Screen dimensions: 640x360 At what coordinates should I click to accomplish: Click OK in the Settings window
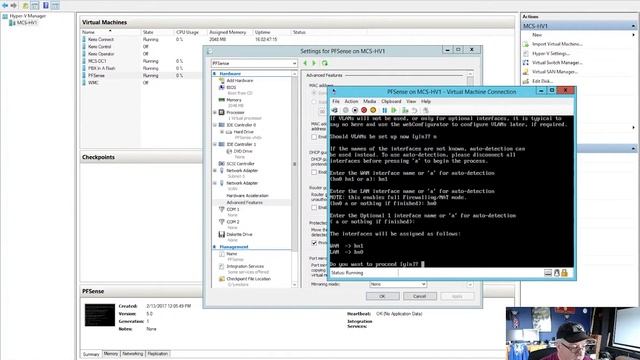[382, 296]
